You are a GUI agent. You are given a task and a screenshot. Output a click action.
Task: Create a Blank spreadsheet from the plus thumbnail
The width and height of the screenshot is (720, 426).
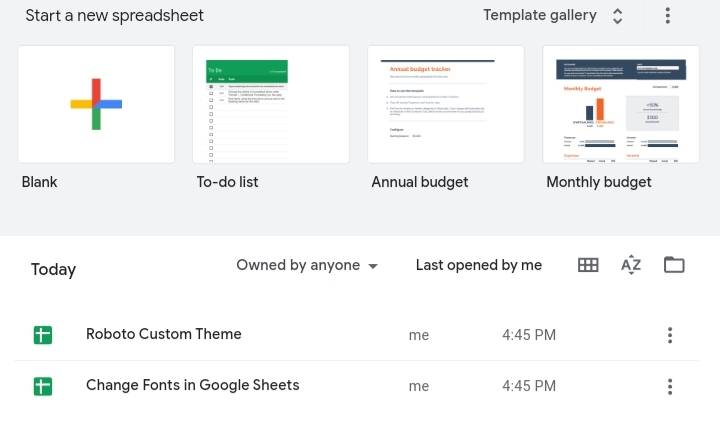pos(96,104)
